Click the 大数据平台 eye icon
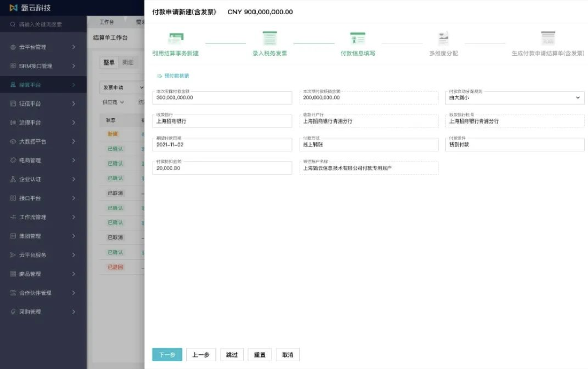The image size is (588, 369). 13,141
